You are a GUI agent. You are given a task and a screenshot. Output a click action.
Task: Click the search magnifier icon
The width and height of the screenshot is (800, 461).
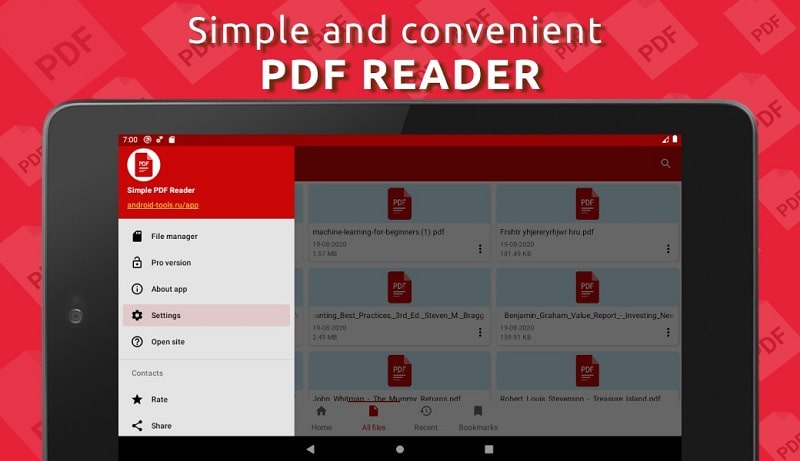[x=666, y=164]
